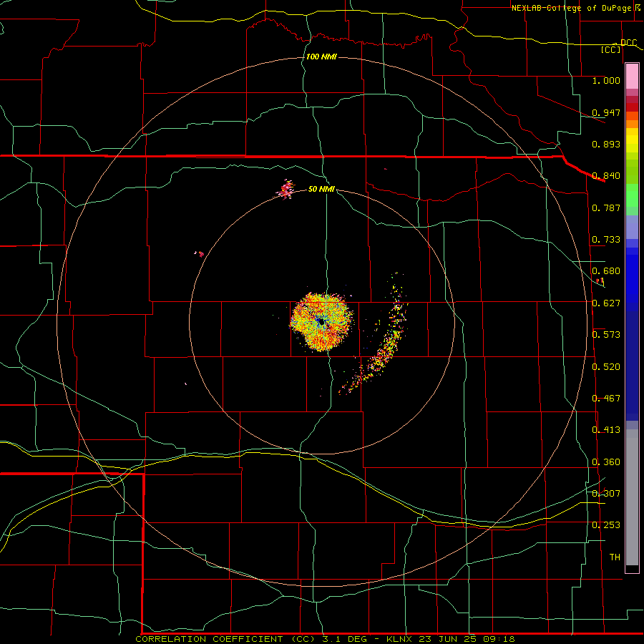Click the DCC label above the color scale
Screen dimensions: 644x644
tap(628, 43)
